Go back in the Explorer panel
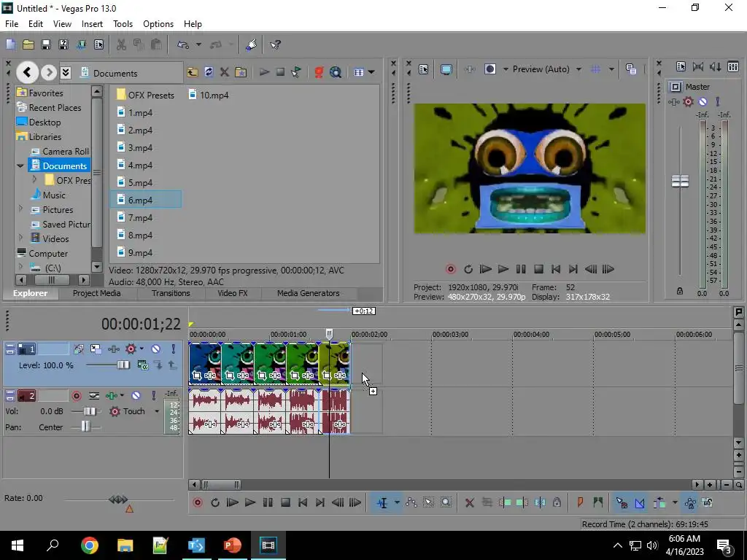747x560 pixels. pyautogui.click(x=27, y=72)
